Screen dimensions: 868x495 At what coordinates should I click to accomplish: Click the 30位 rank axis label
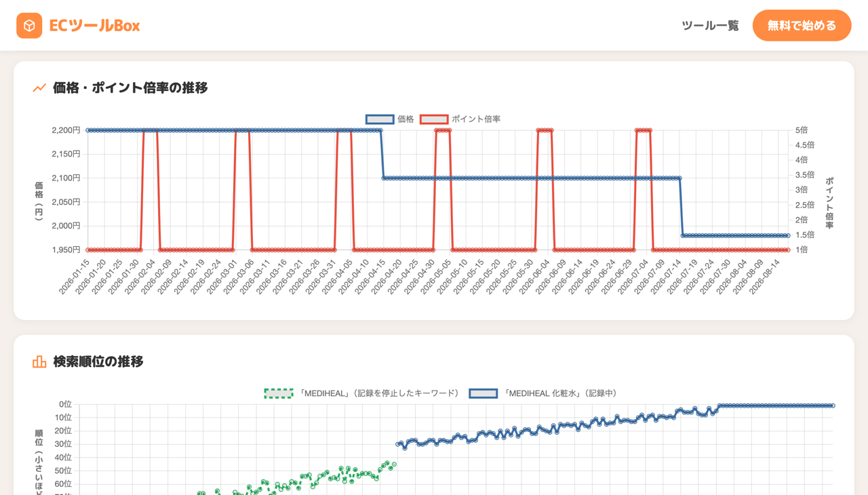pyautogui.click(x=63, y=444)
